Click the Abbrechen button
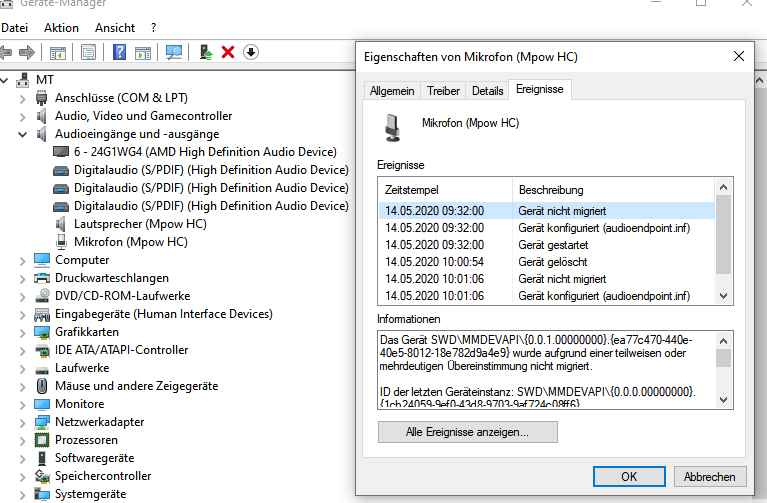This screenshot has height=503, width=767. [710, 477]
